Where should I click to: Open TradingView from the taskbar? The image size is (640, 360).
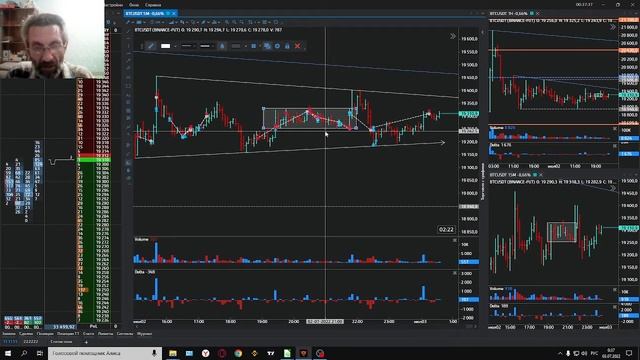click(x=271, y=353)
